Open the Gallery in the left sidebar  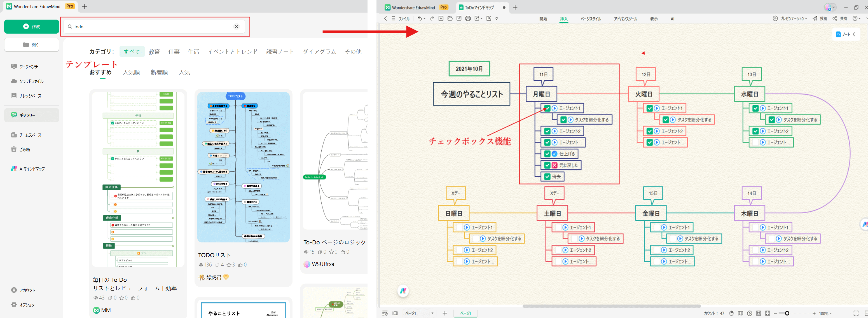coord(27,115)
